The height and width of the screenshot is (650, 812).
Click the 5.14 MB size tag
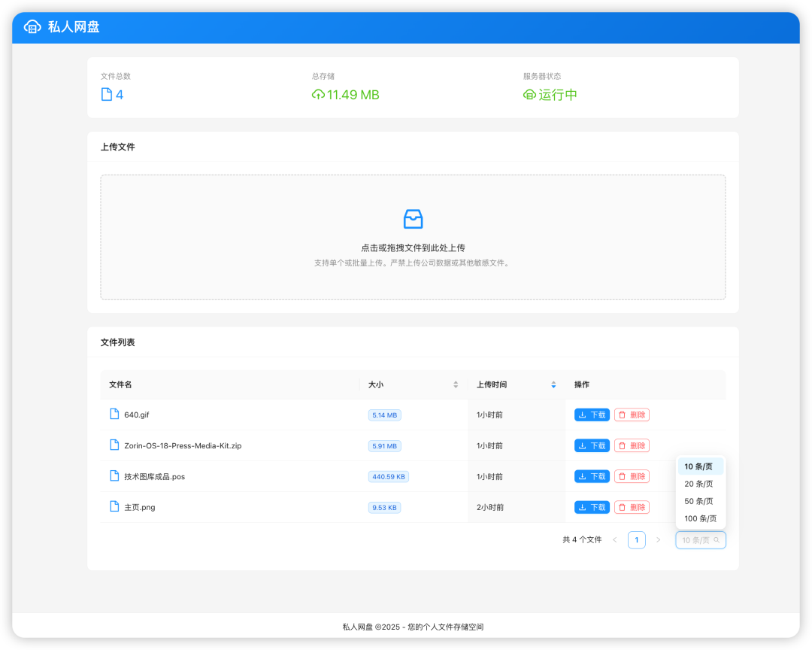tap(385, 415)
